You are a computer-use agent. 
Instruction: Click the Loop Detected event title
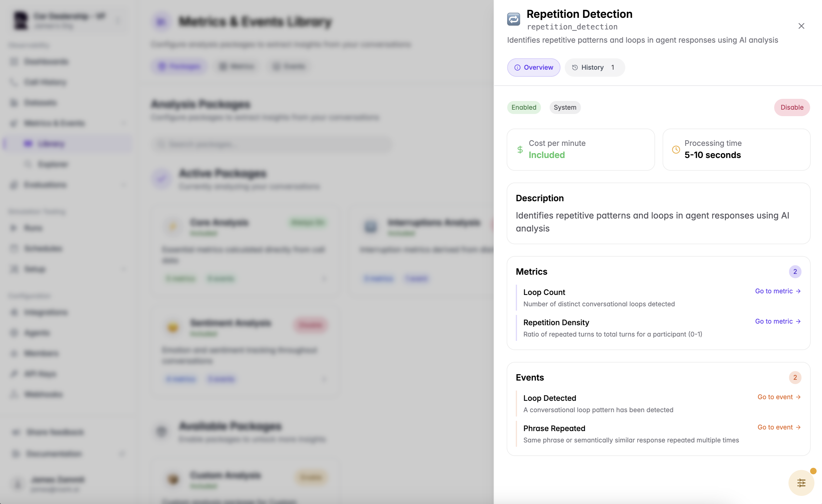549,398
